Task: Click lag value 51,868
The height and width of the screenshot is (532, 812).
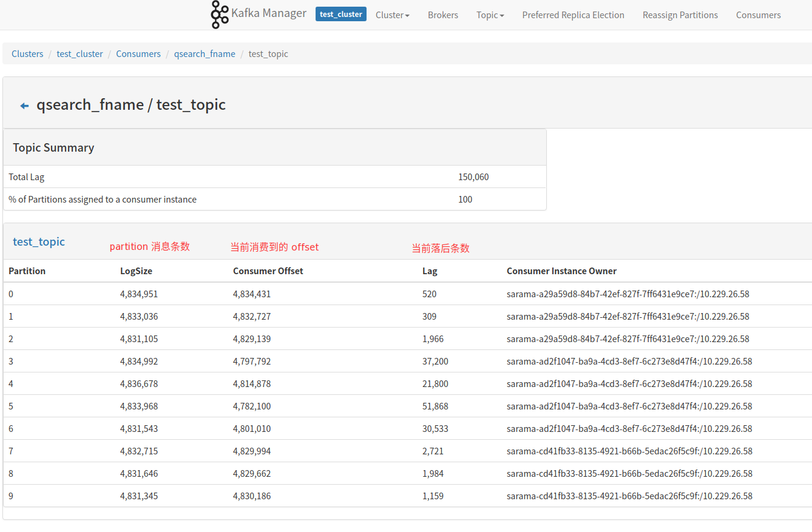Action: (x=436, y=406)
